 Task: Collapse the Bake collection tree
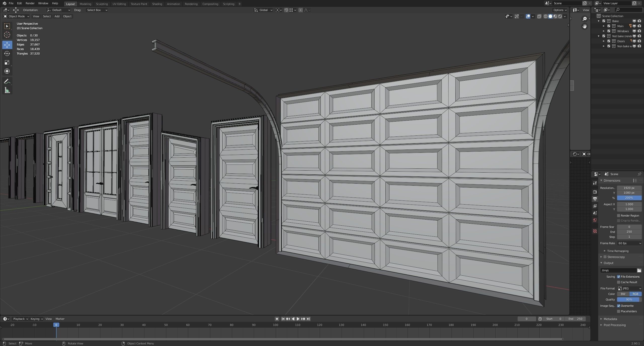[599, 21]
